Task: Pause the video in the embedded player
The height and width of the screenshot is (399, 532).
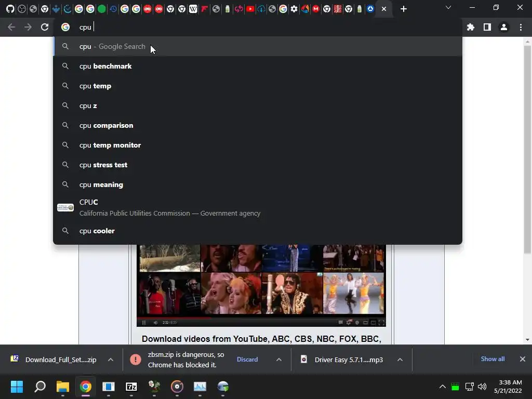Action: coord(143,323)
